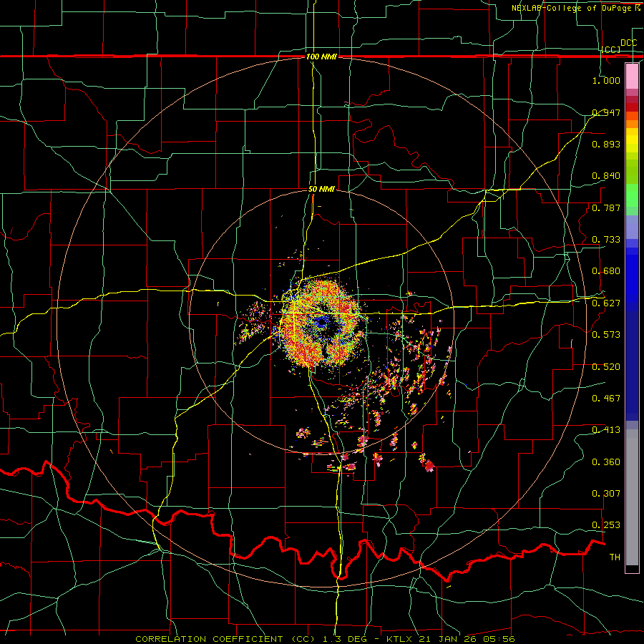Pick the gray segment of the color scale
The height and width of the screenshot is (644, 644).
[632, 497]
